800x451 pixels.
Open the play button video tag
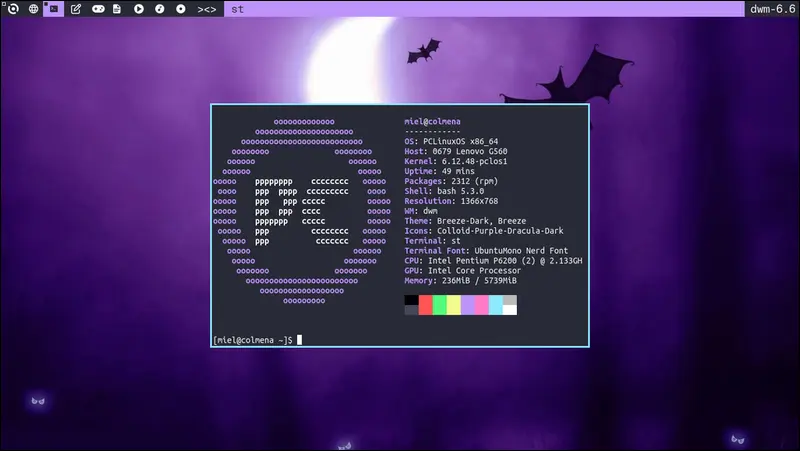[x=139, y=9]
